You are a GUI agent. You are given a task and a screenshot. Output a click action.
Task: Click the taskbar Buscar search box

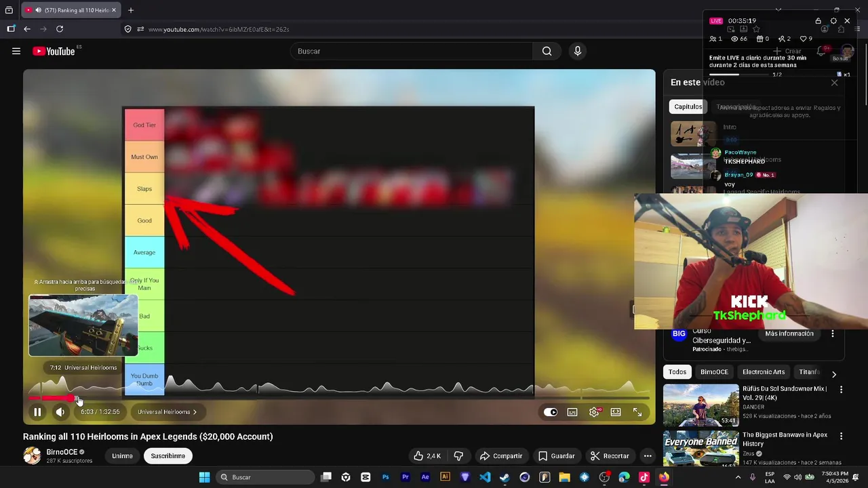[x=264, y=477]
